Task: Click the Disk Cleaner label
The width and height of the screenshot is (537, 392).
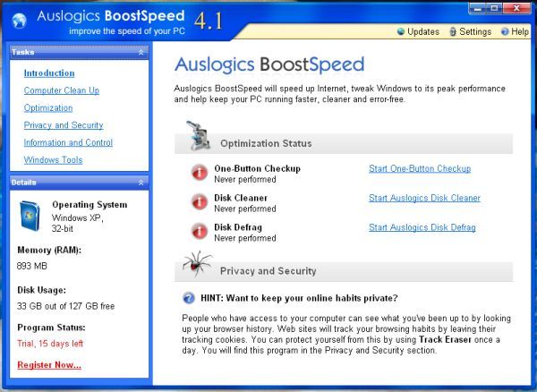Action: 241,198
